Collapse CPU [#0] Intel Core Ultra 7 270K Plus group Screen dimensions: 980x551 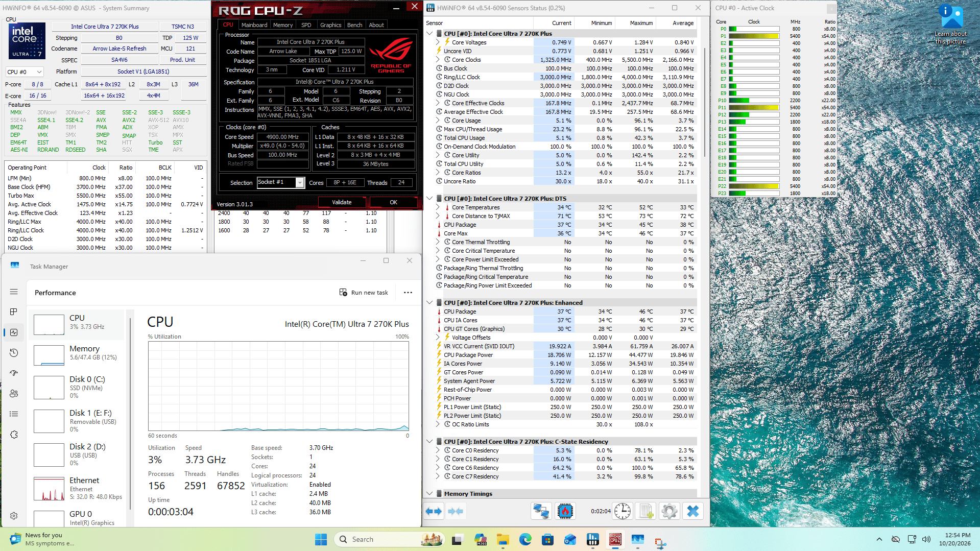click(430, 34)
